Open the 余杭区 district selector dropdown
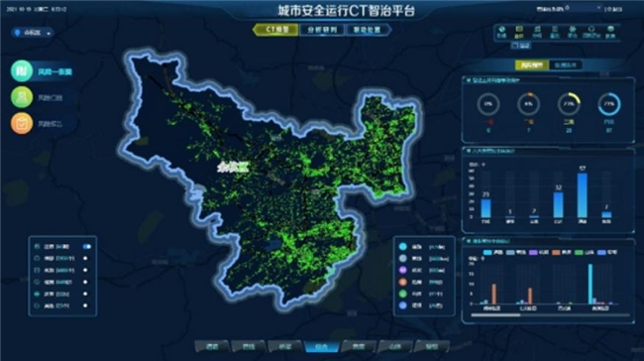Image resolution: width=644 pixels, height=361 pixels. click(32, 33)
